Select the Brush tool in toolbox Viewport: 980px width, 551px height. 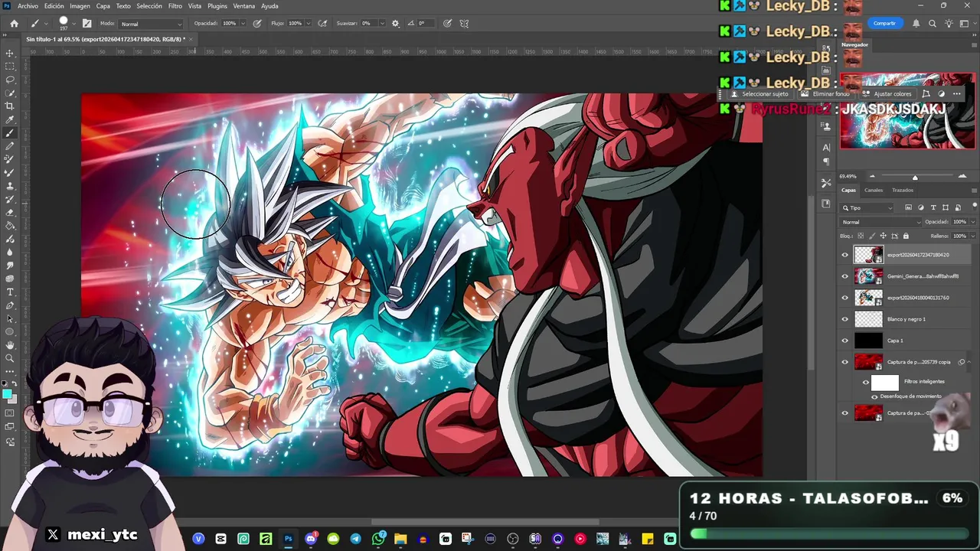10,133
